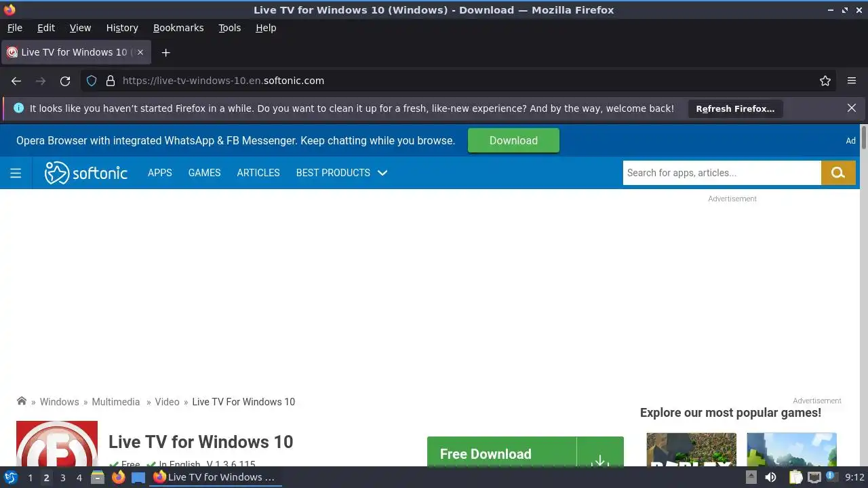Click the Live TV app logo image

(x=57, y=444)
